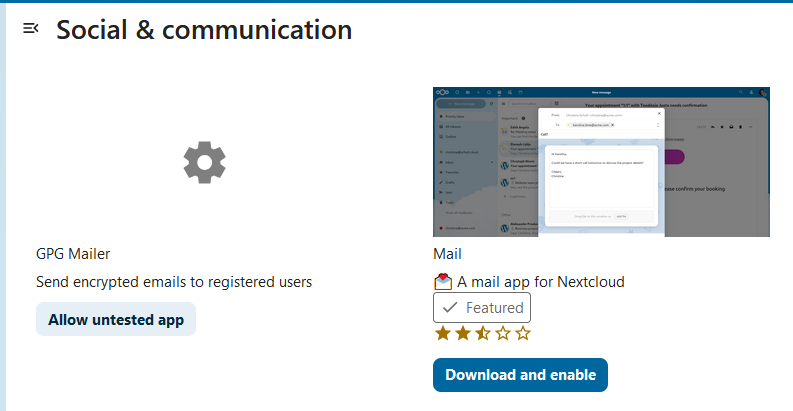Click the first filled rating star
This screenshot has height=411, width=793.
point(443,333)
